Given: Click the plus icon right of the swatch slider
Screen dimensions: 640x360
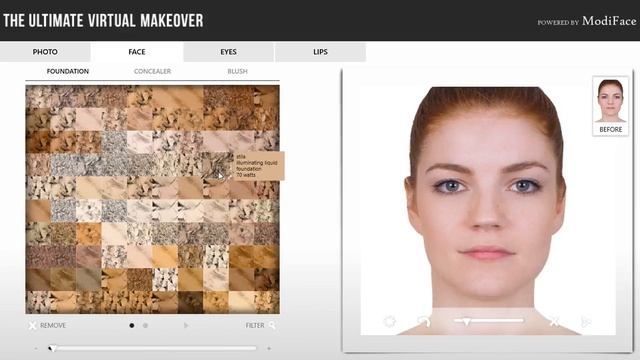Looking at the screenshot, I should pyautogui.click(x=269, y=349).
